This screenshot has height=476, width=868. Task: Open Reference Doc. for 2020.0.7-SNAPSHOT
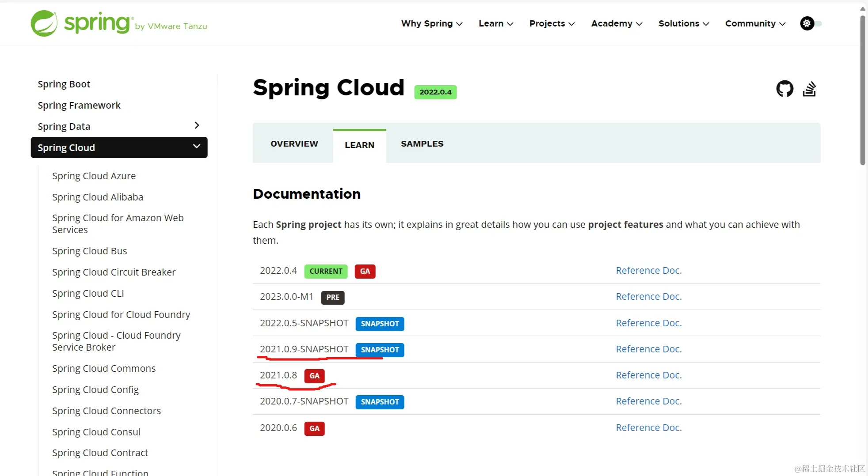click(649, 401)
